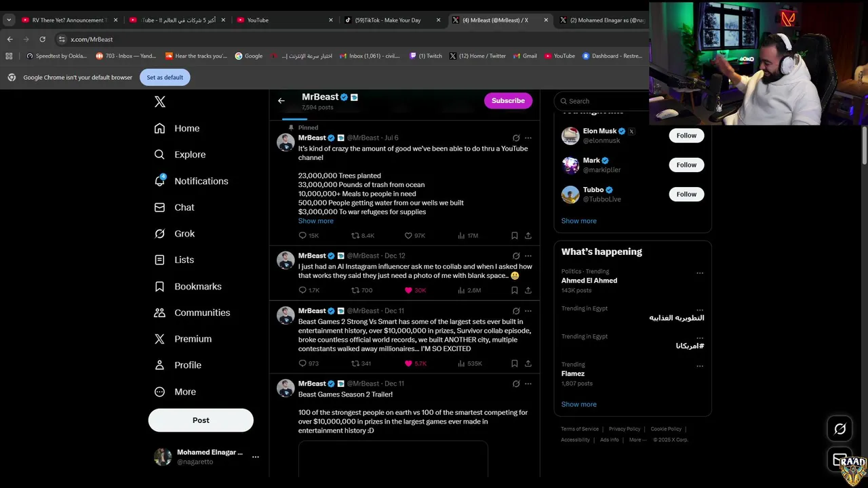The width and height of the screenshot is (868, 488).
Task: Open Explore from the sidebar
Action: (180, 155)
